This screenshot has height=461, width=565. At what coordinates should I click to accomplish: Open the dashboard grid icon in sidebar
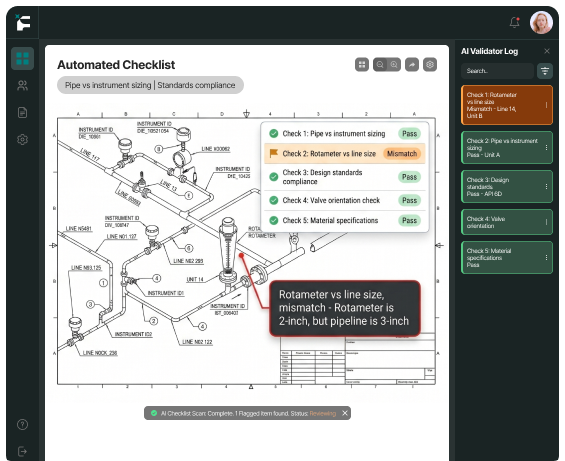point(22,58)
